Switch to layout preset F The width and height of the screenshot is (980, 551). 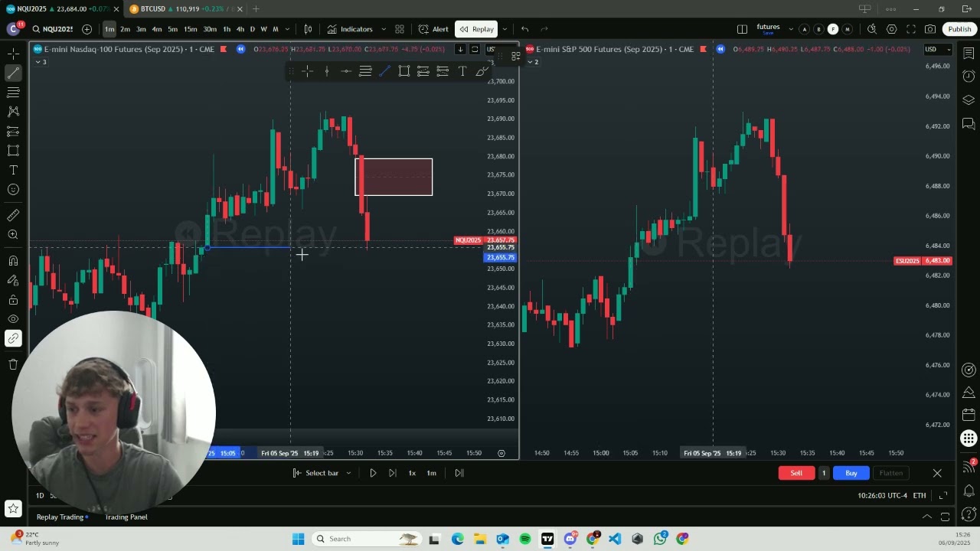[x=833, y=29]
